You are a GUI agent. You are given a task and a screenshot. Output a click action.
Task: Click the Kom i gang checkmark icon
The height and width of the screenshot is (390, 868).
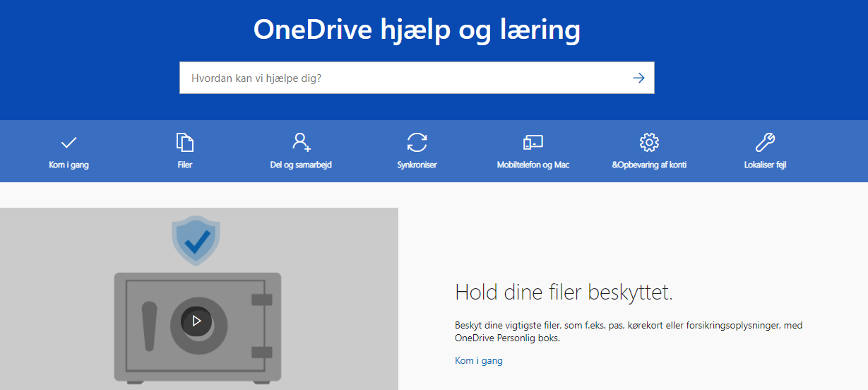click(x=69, y=143)
